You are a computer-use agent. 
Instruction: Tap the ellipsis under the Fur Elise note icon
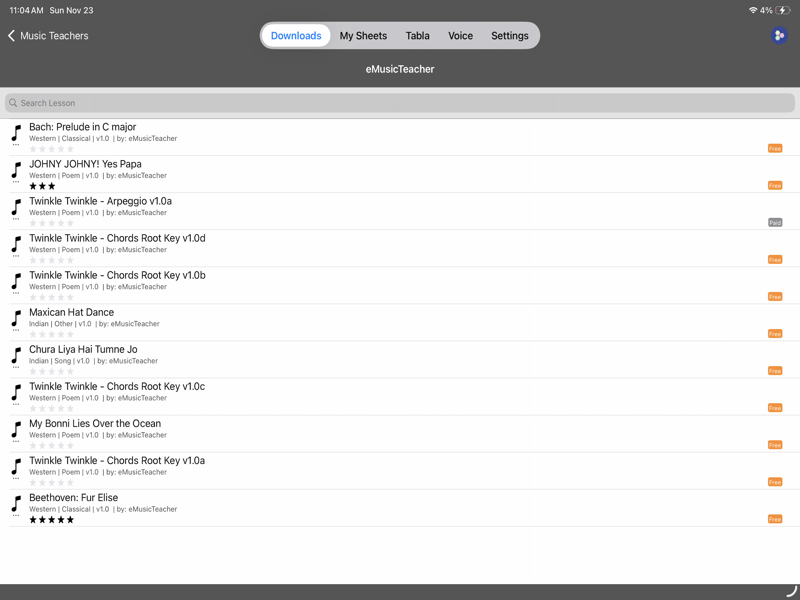(x=14, y=516)
